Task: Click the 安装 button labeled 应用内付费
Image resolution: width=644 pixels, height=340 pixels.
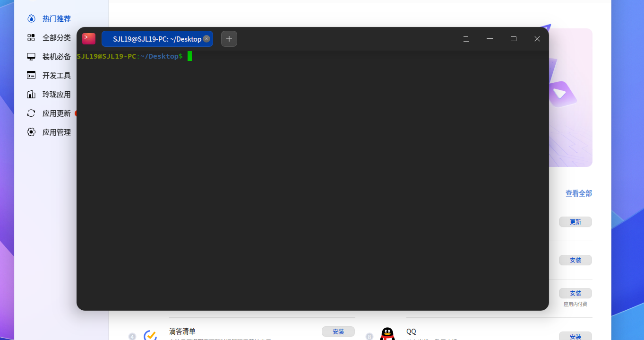Action: (575, 293)
